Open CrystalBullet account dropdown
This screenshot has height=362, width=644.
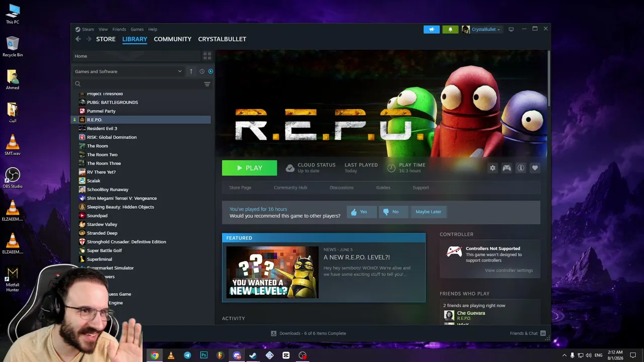(x=481, y=29)
